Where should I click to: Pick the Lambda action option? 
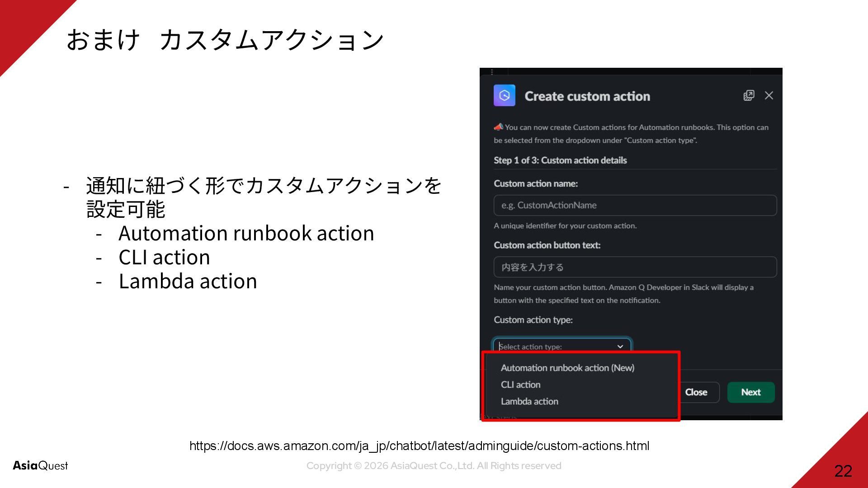point(529,401)
